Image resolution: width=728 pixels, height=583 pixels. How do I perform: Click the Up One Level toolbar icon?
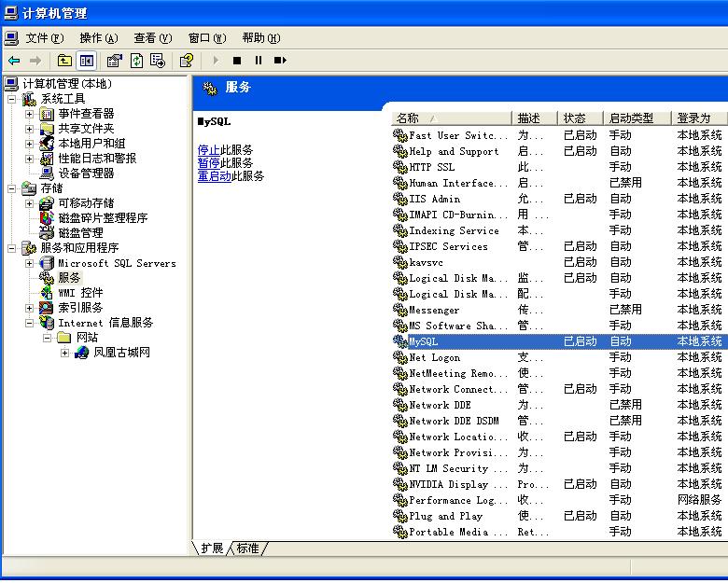coord(64,61)
